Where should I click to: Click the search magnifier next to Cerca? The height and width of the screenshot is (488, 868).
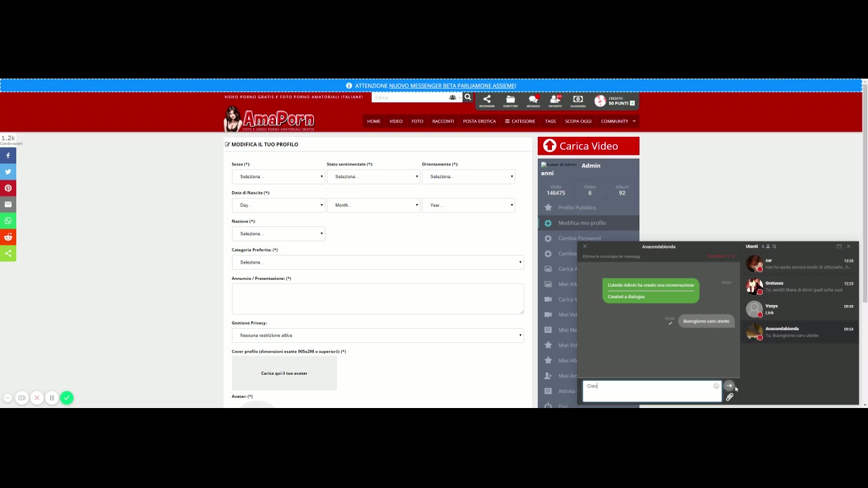tap(467, 98)
